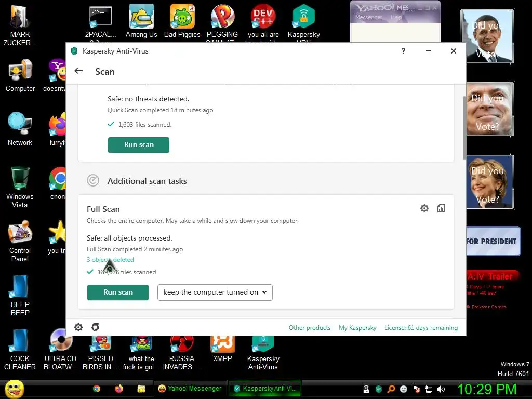The width and height of the screenshot is (532, 399).
Task: Open Windows Vista recycle bin icon
Action: coord(20,187)
